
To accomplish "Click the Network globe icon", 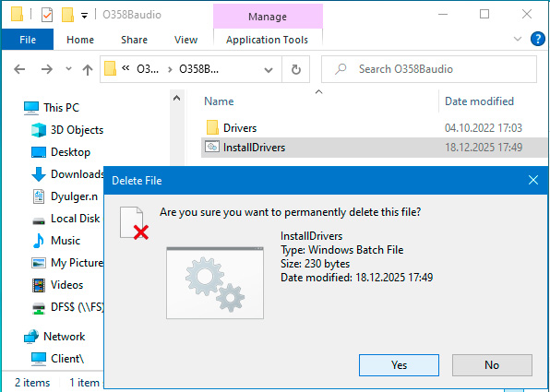I will [x=31, y=337].
